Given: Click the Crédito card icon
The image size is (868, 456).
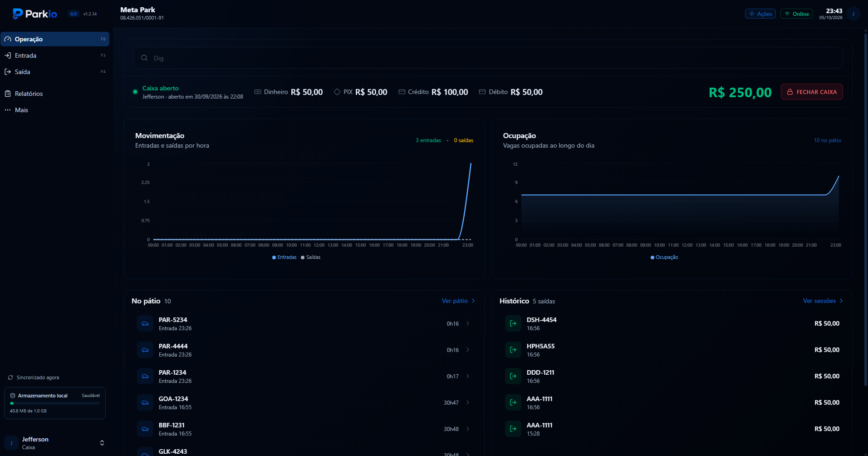Looking at the screenshot, I should click(x=402, y=92).
